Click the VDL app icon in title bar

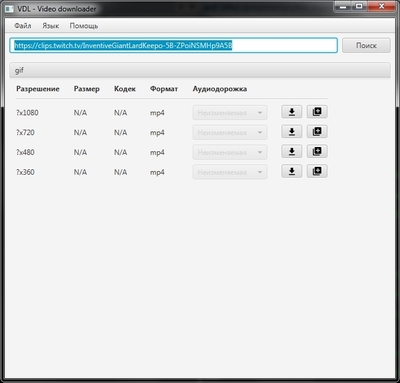[9, 9]
